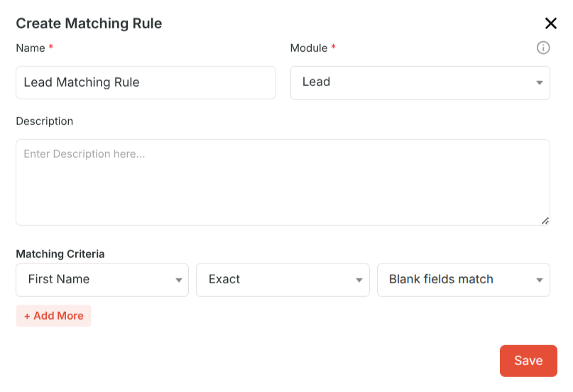
Task: Open the Exact match type dropdown
Action: tap(283, 280)
